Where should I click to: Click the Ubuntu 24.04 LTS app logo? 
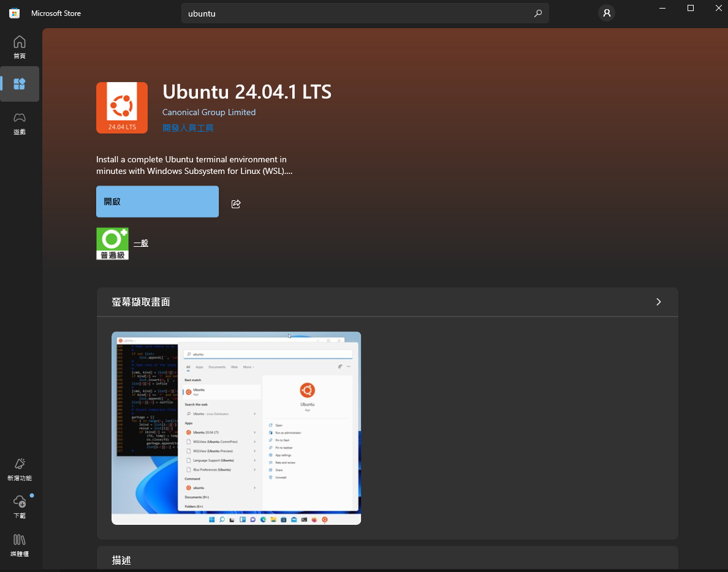click(x=122, y=108)
